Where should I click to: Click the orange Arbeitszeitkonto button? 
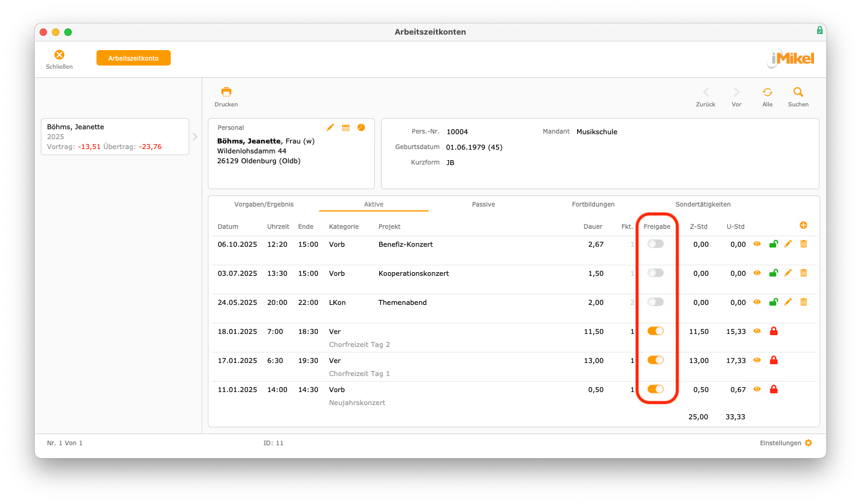pos(134,58)
